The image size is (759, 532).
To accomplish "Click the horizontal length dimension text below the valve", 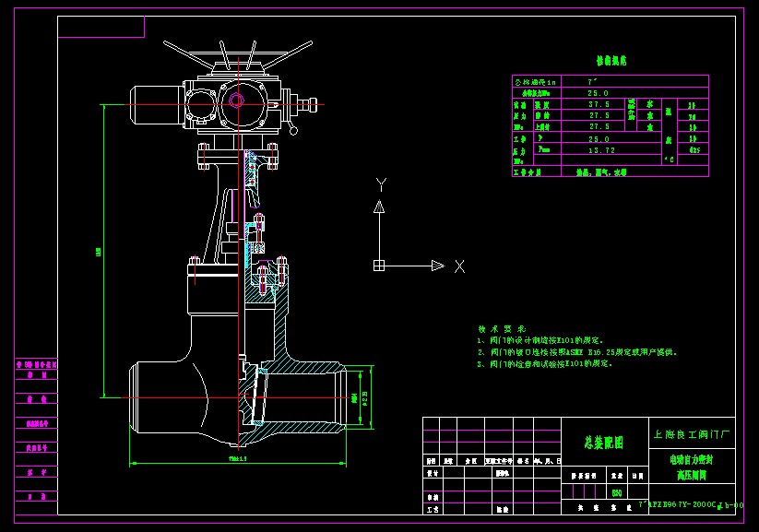I will (238, 457).
